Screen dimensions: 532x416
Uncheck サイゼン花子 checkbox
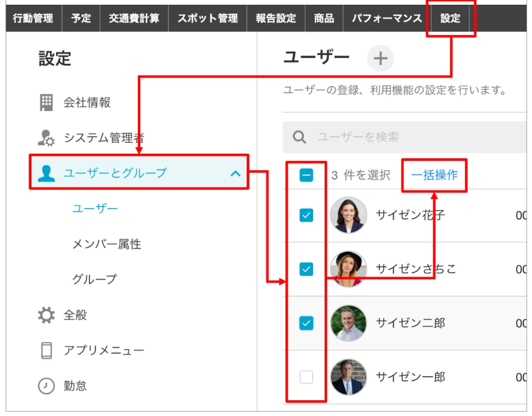pyautogui.click(x=306, y=215)
